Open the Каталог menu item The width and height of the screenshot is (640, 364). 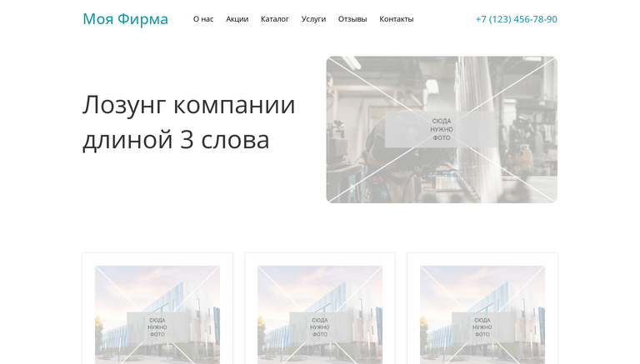[x=274, y=19]
